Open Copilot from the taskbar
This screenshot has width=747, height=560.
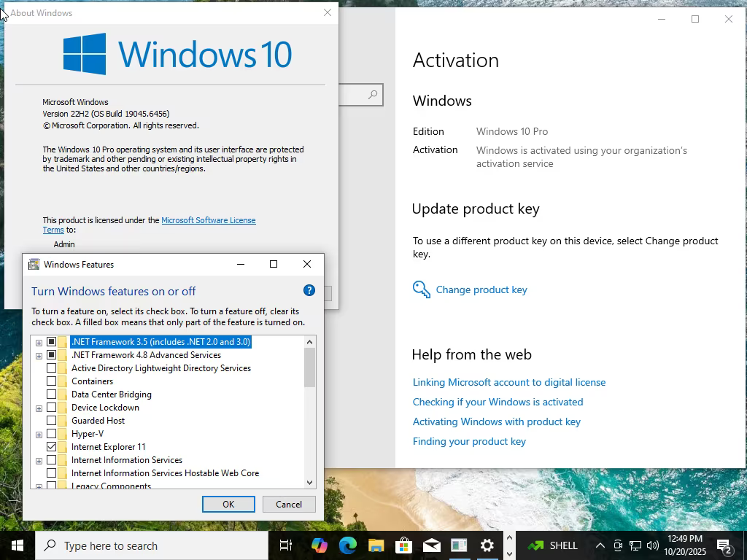pyautogui.click(x=320, y=545)
